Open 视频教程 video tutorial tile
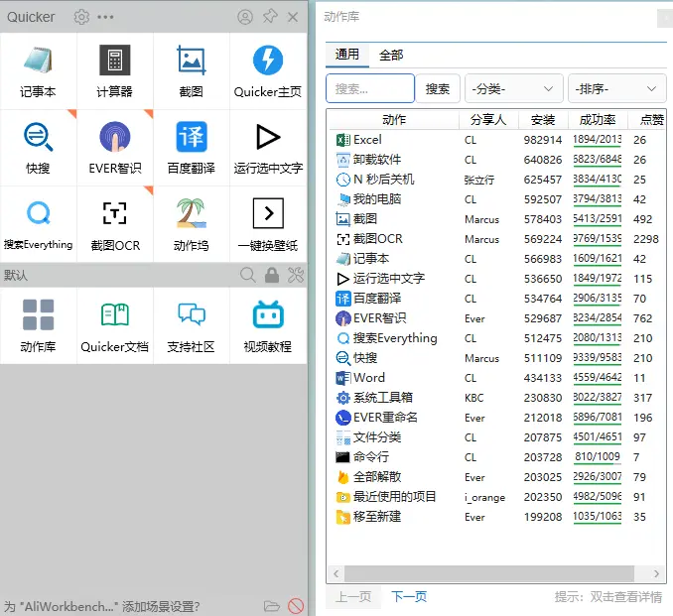This screenshot has height=616, width=673. tap(268, 326)
